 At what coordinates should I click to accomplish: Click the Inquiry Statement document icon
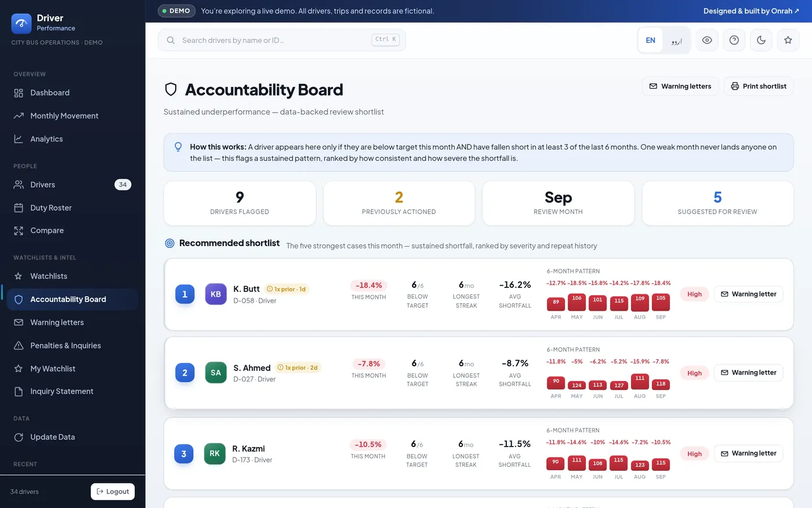click(x=19, y=391)
